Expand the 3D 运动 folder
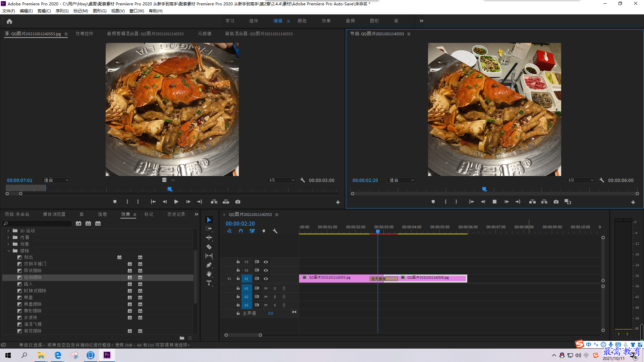Image resolution: width=644 pixels, height=362 pixels. [x=8, y=231]
